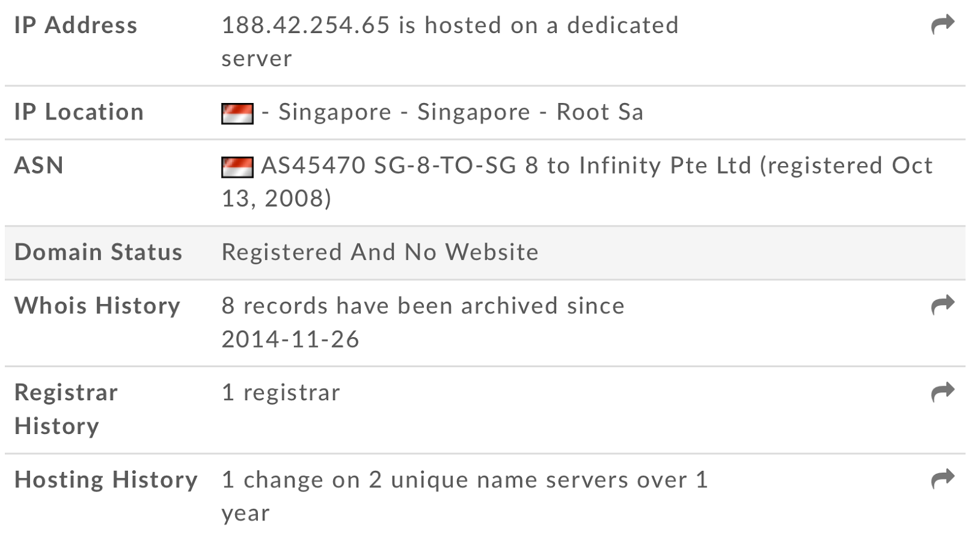Screen dimensions: 980x537
Task: Select the Domain Status label
Action: tap(98, 253)
